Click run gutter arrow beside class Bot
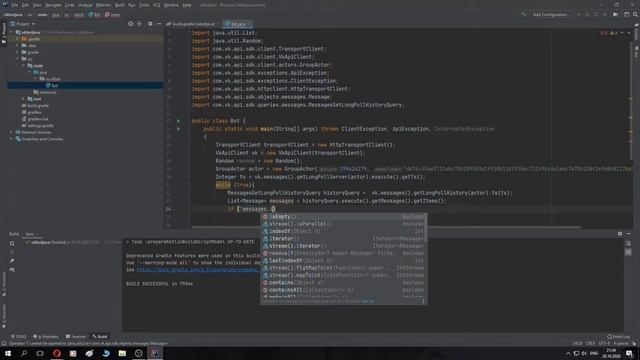The height and width of the screenshot is (360, 640). [x=178, y=121]
